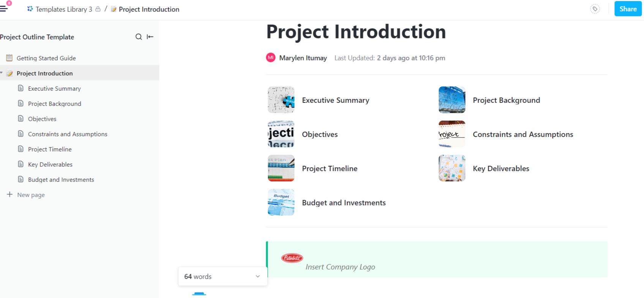
Task: Click the Getting Started Guide notebook icon
Action: (9, 58)
